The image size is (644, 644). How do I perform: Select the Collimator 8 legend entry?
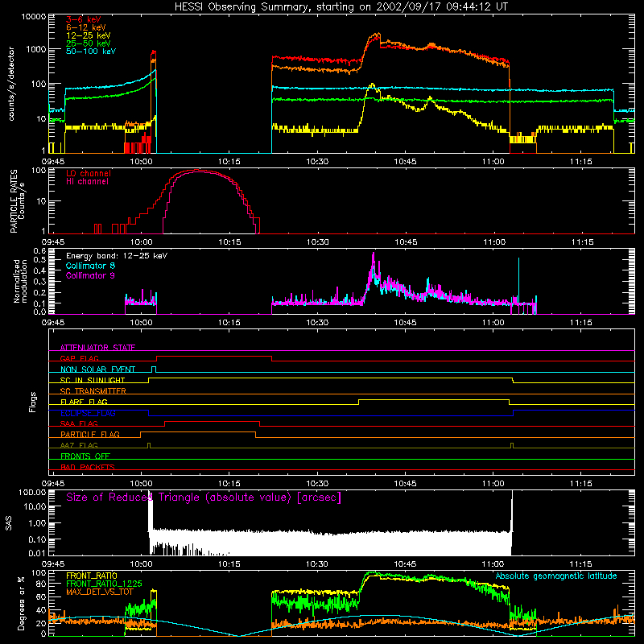(90, 266)
